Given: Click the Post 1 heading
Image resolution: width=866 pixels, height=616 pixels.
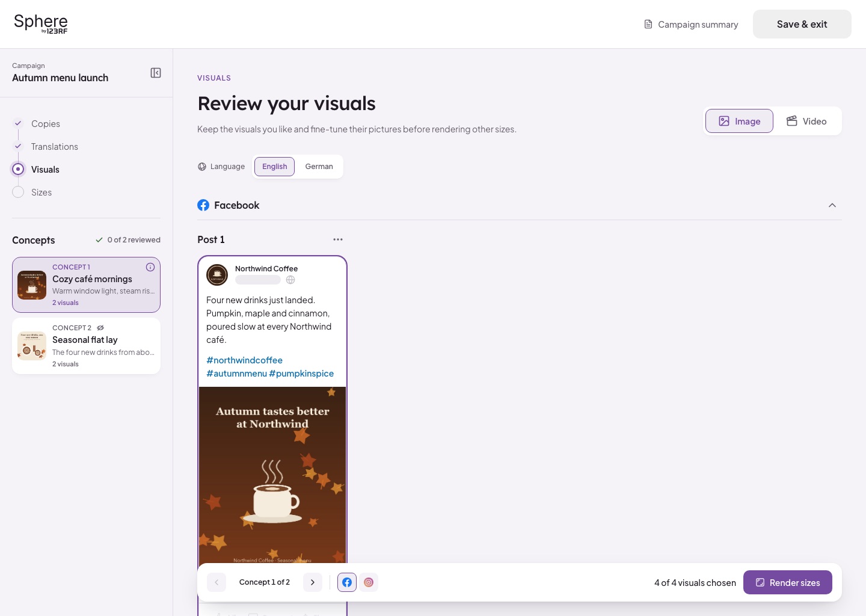Looking at the screenshot, I should 211,239.
